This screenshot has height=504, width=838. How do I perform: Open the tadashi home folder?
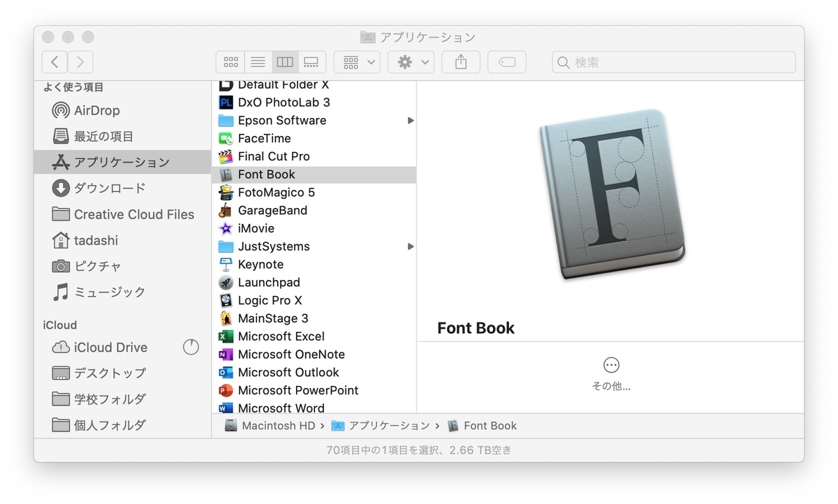(x=122, y=240)
